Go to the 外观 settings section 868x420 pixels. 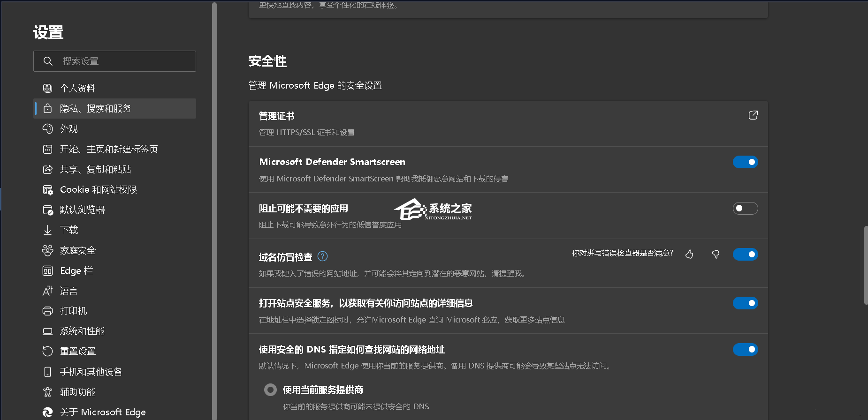coord(115,128)
